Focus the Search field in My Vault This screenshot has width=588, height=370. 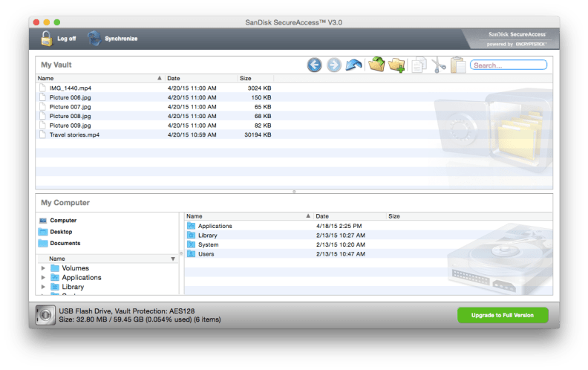tap(509, 65)
